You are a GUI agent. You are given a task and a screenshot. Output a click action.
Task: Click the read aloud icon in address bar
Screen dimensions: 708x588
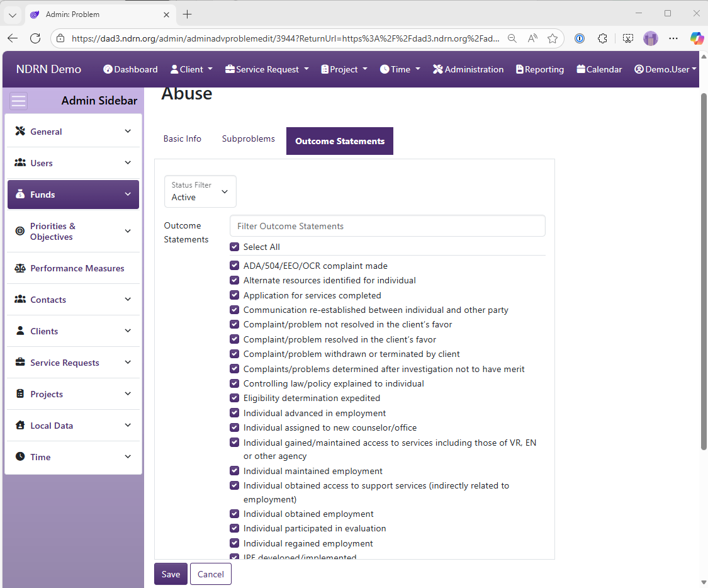532,38
